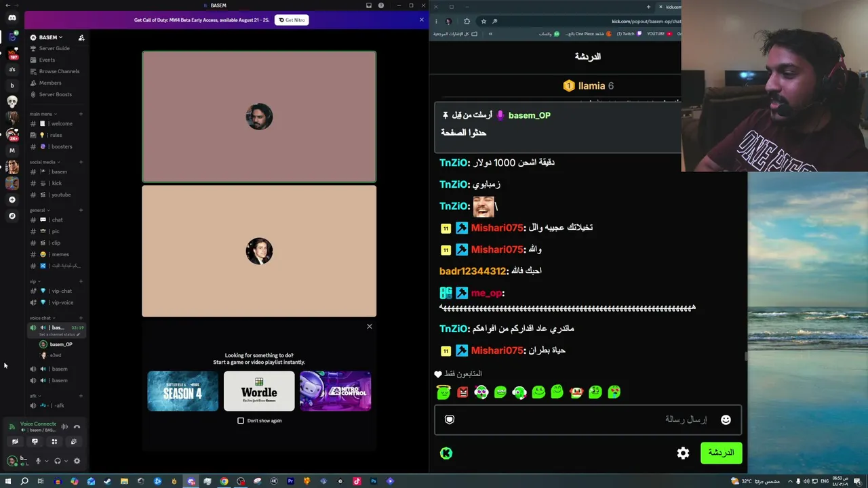Open Windows Start menu
Viewport: 868px width, 488px height.
pyautogui.click(x=8, y=481)
